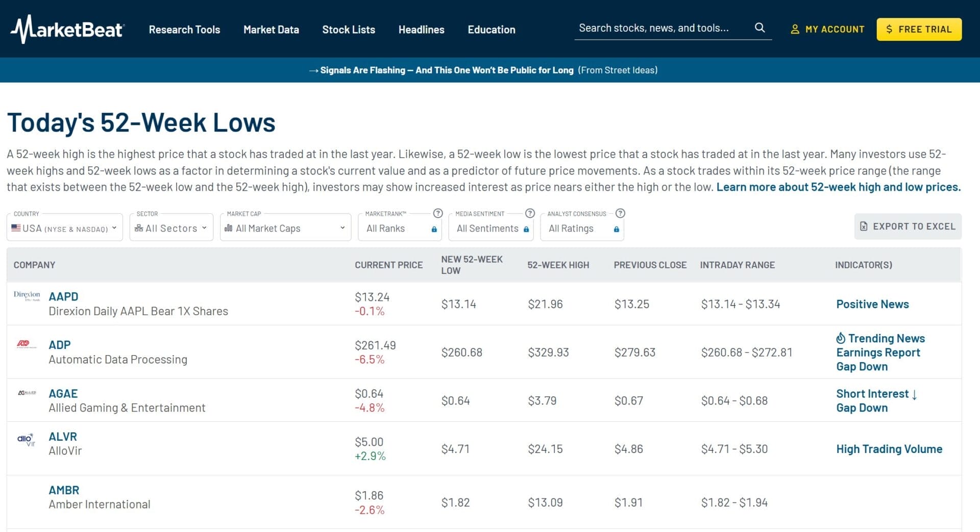The image size is (980, 532).
Task: Open the All Market Caps dropdown
Action: (285, 227)
